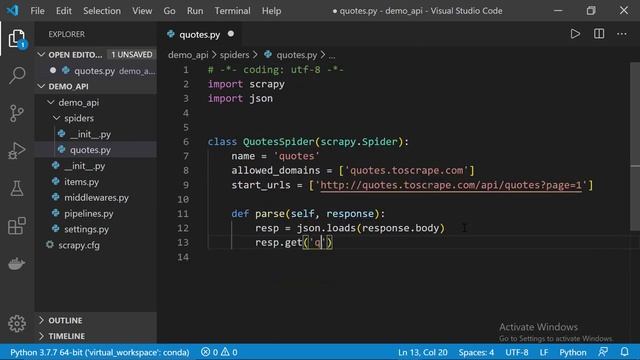
Task: Open the Terminal menu
Action: (233, 11)
